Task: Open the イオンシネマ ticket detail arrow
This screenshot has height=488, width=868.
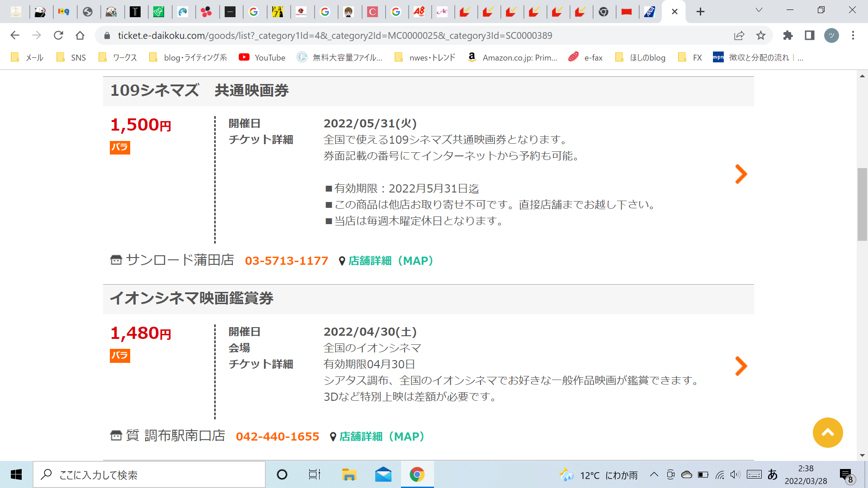Action: pyautogui.click(x=741, y=366)
